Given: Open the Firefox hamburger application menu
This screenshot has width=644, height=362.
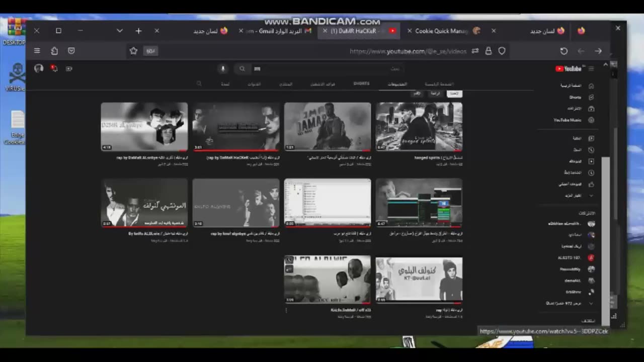Looking at the screenshot, I should 37,51.
